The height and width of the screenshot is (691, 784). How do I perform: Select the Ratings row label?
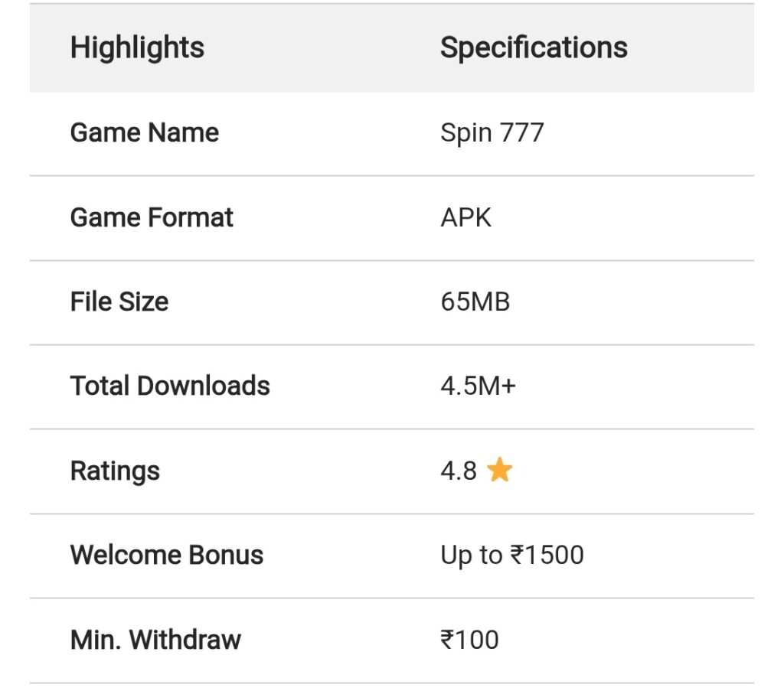pyautogui.click(x=115, y=471)
